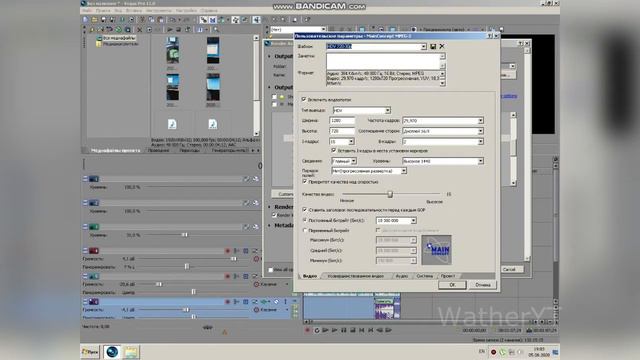This screenshot has height=360, width=640.
Task: Open the field order progressive dropdown
Action: pyautogui.click(x=403, y=171)
